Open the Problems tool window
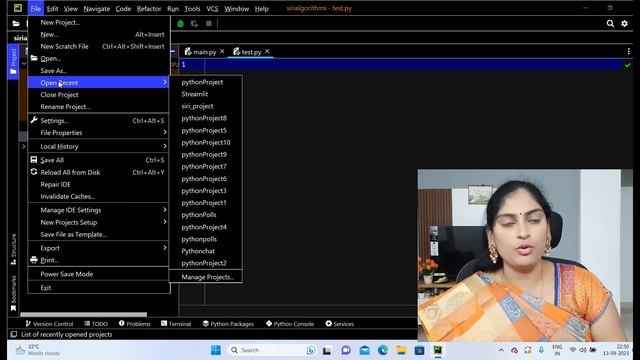Viewport: 640px width, 360px height. 134,324
